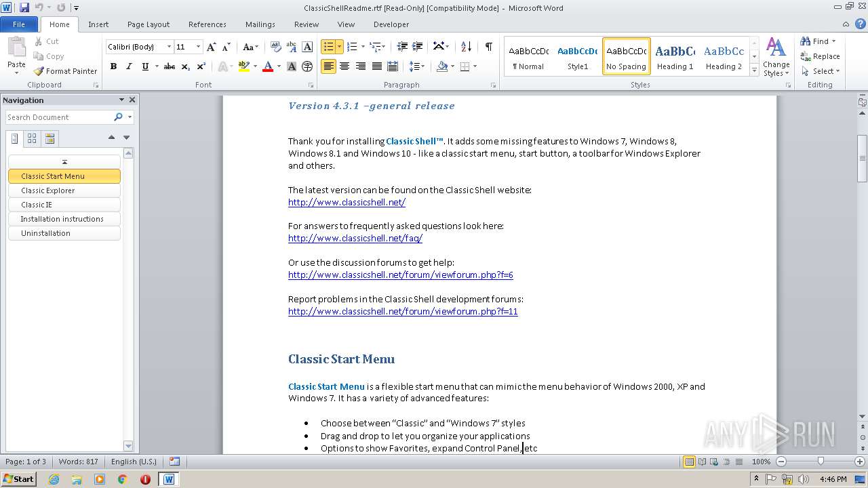This screenshot has height=488, width=868.
Task: Align text left
Action: click(328, 66)
